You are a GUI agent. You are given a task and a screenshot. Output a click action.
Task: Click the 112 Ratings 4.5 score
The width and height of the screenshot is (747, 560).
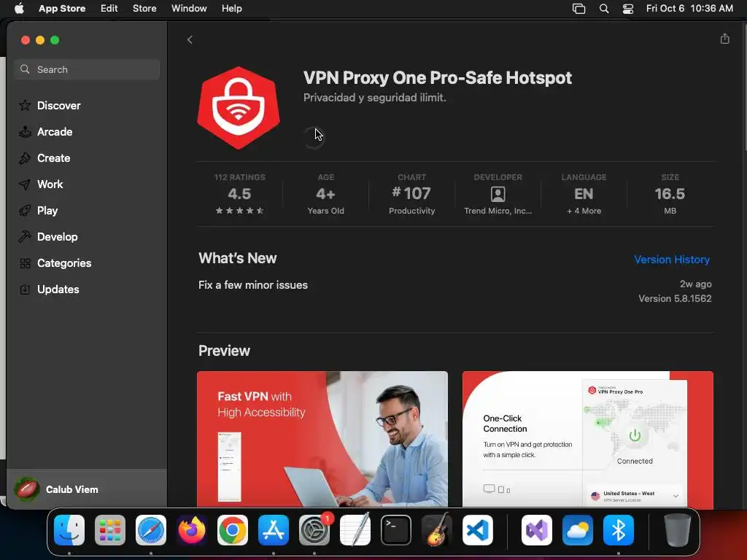(x=239, y=194)
